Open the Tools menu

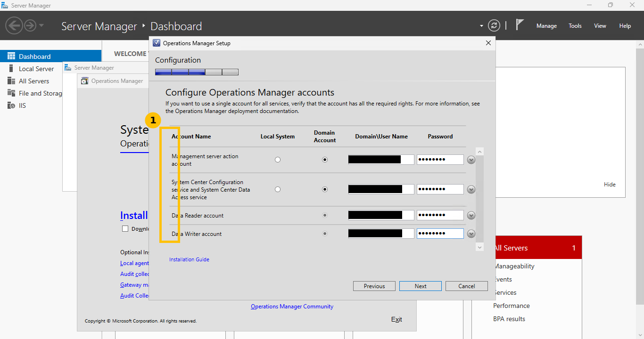coord(575,26)
